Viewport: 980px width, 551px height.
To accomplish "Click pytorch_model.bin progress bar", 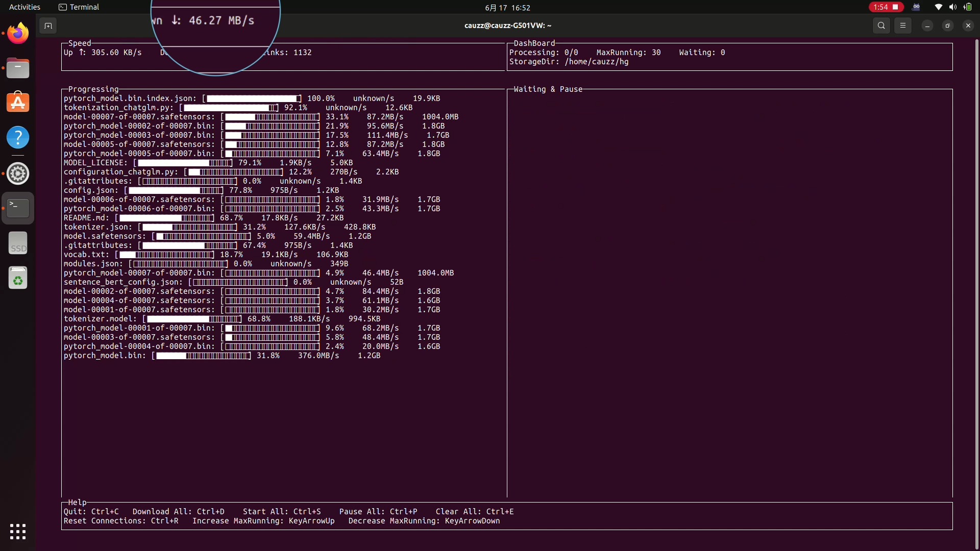I will pos(203,356).
